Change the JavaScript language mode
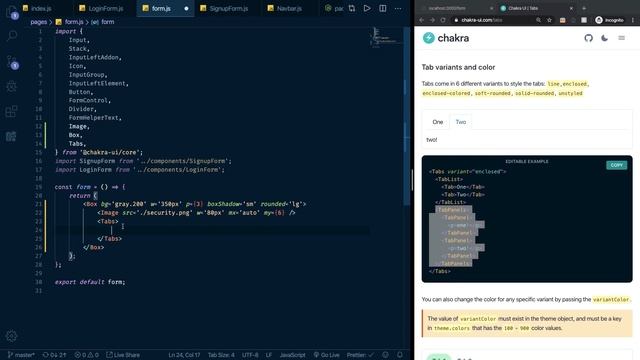640x360 pixels. (x=292, y=355)
